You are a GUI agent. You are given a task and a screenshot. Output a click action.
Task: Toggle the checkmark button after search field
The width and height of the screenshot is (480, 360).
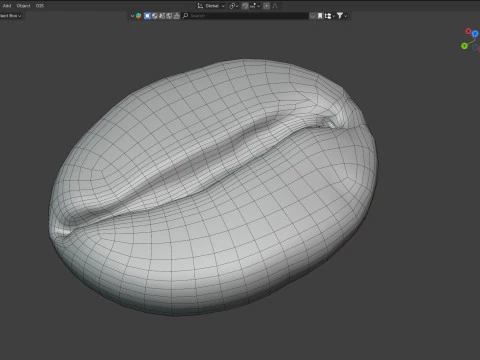[313, 16]
